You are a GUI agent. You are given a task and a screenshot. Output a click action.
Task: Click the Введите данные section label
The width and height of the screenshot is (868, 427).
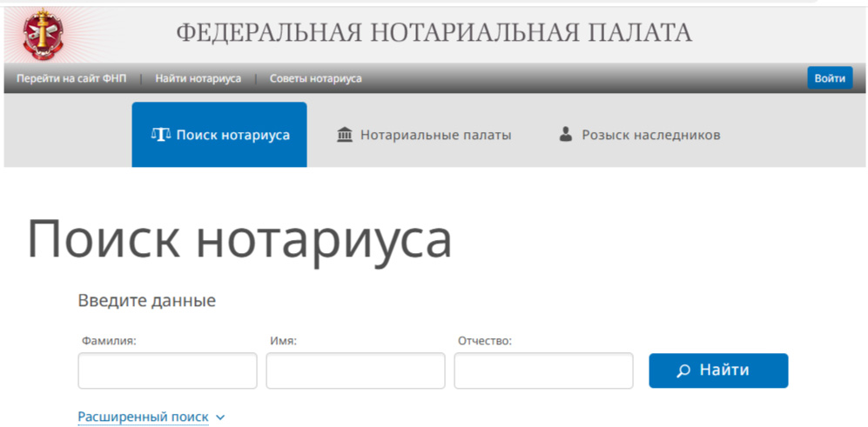(146, 301)
